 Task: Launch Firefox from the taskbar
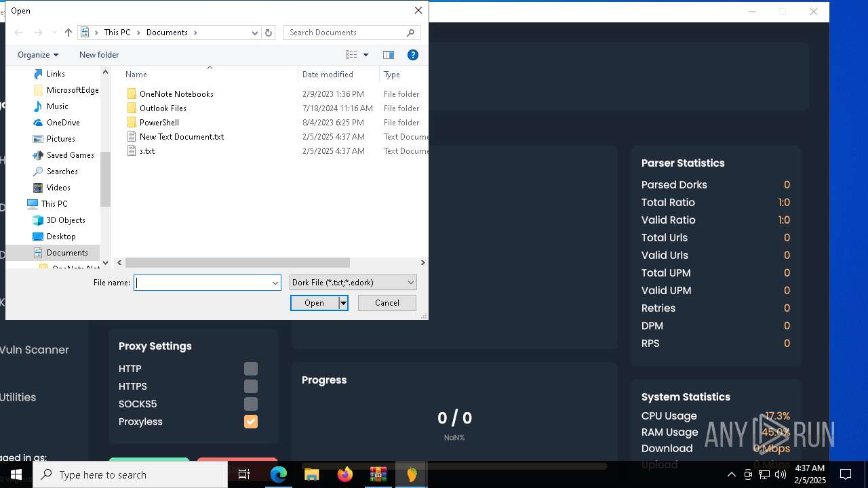345,474
